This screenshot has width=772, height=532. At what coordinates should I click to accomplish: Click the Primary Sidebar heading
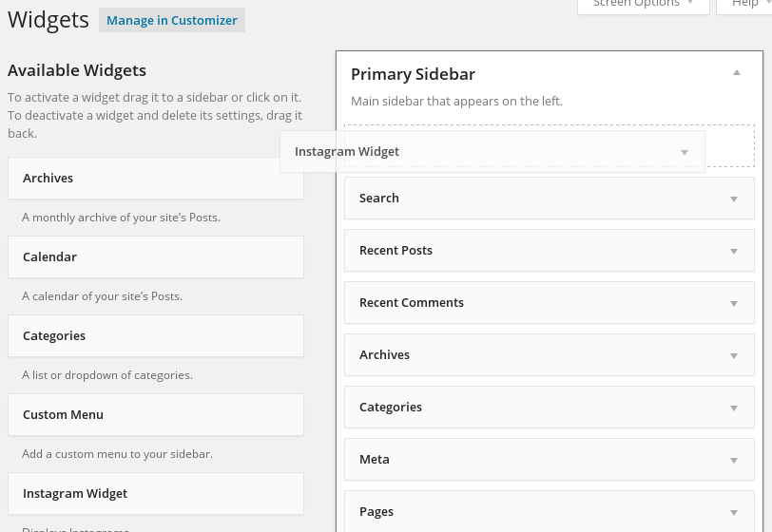(413, 74)
